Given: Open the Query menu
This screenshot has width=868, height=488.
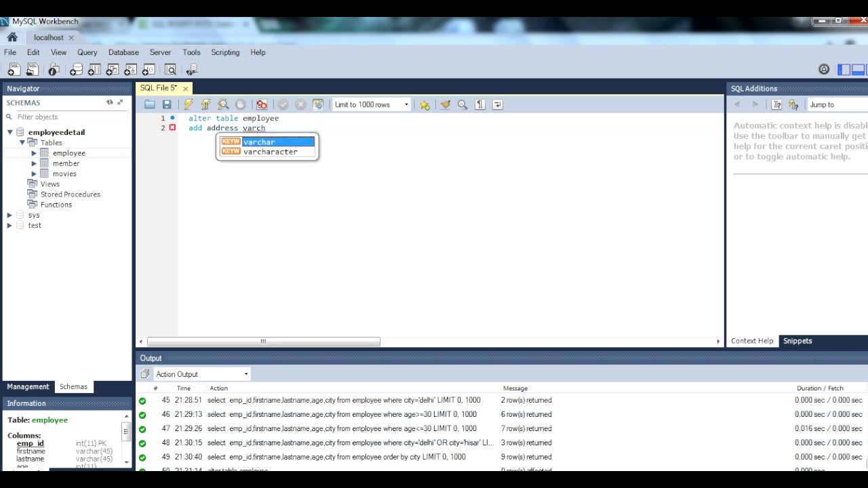Looking at the screenshot, I should (87, 52).
